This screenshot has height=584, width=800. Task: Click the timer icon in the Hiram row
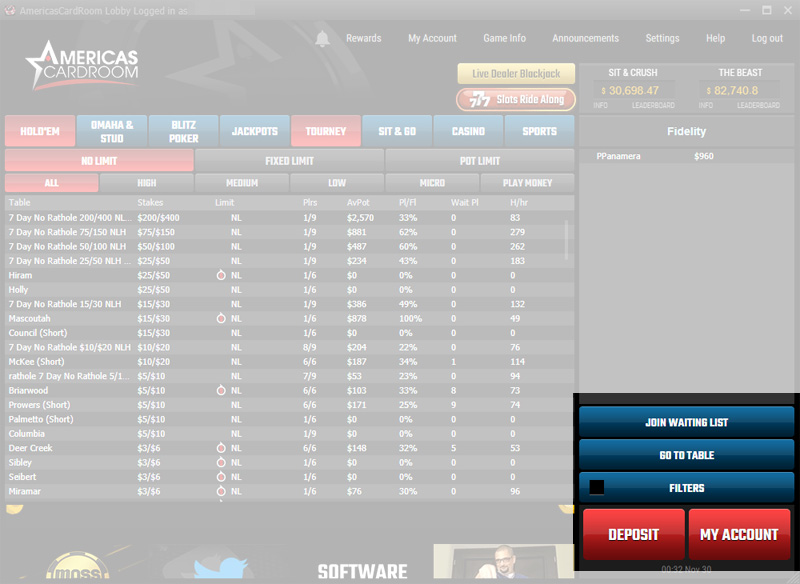[x=221, y=275]
